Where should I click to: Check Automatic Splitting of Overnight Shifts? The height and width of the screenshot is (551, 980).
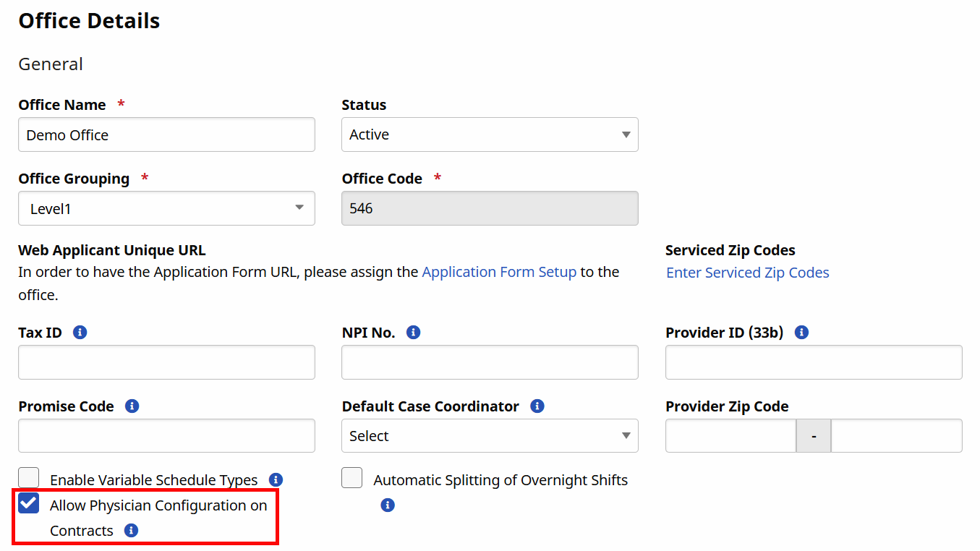pos(351,477)
